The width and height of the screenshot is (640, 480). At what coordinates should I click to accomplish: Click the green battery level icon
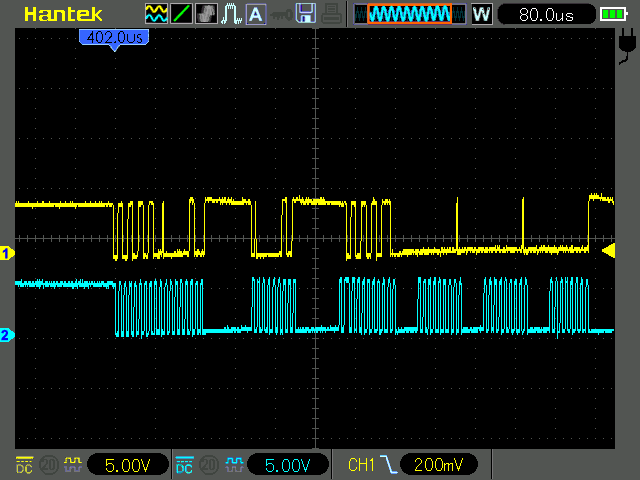click(613, 15)
